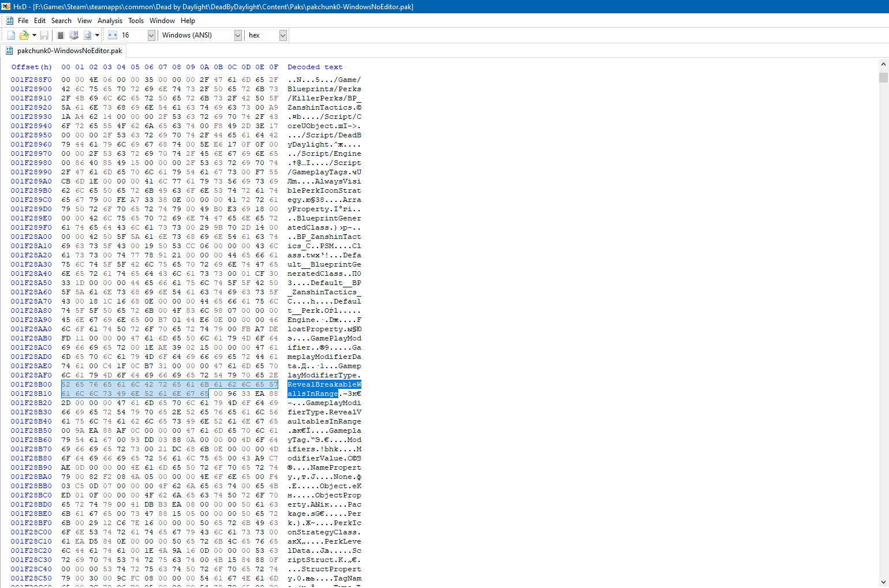Open a disk image with its toolbar icon
889x588 pixels.
click(87, 35)
